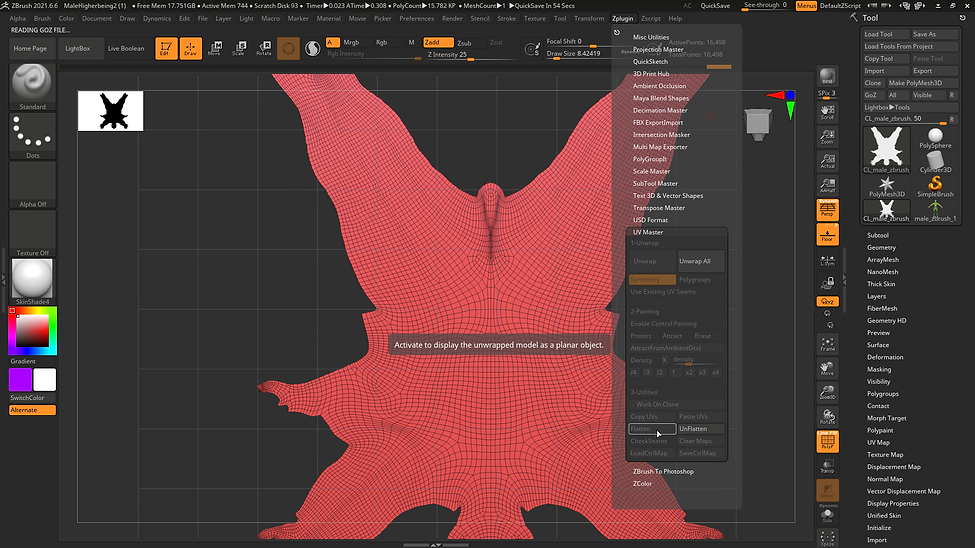
Task: Select the Move transform icon
Action: [x=215, y=48]
